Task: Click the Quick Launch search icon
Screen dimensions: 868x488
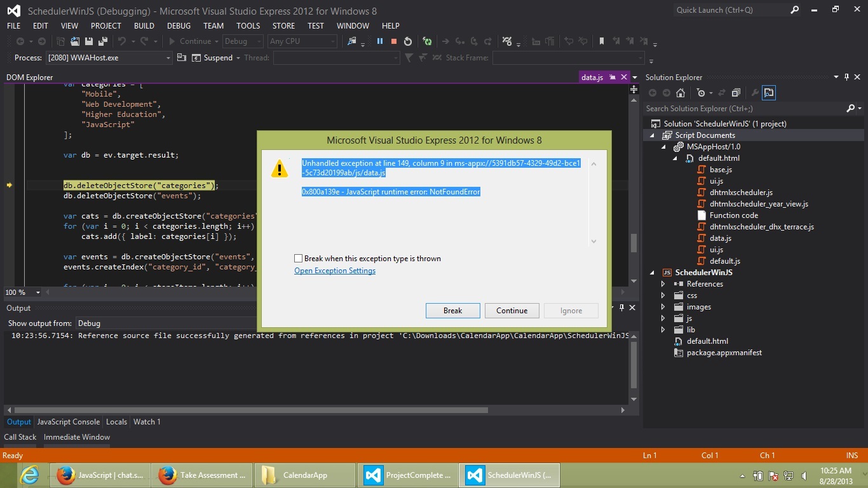Action: [794, 10]
